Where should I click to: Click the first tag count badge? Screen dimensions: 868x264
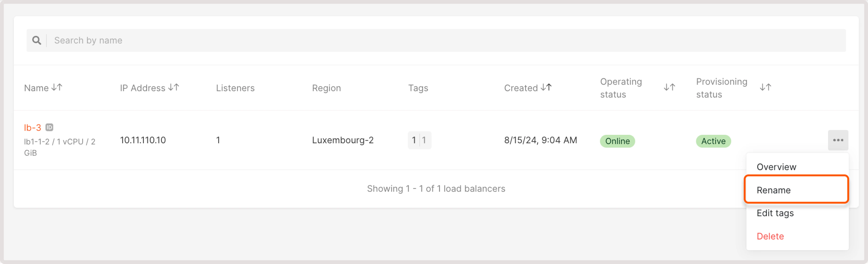pos(414,140)
